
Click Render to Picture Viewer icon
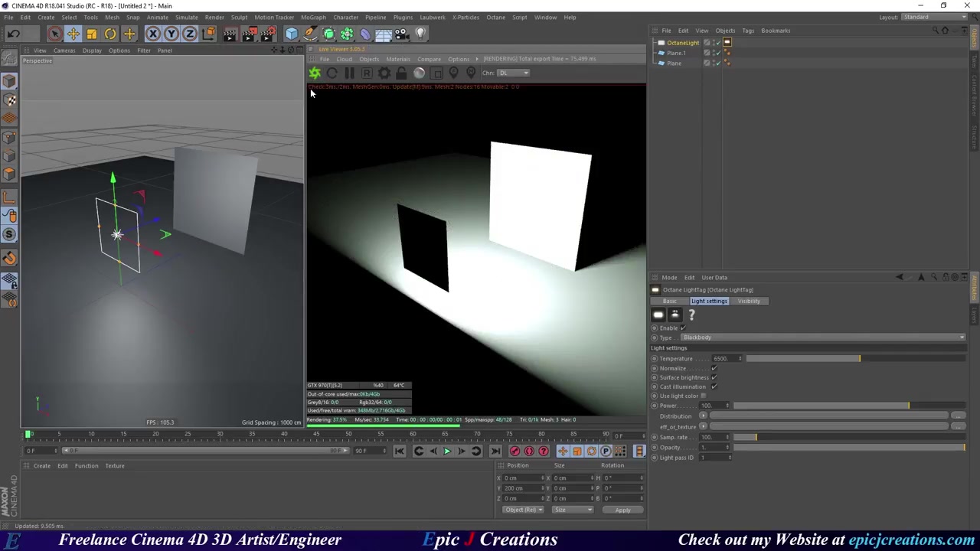point(250,33)
